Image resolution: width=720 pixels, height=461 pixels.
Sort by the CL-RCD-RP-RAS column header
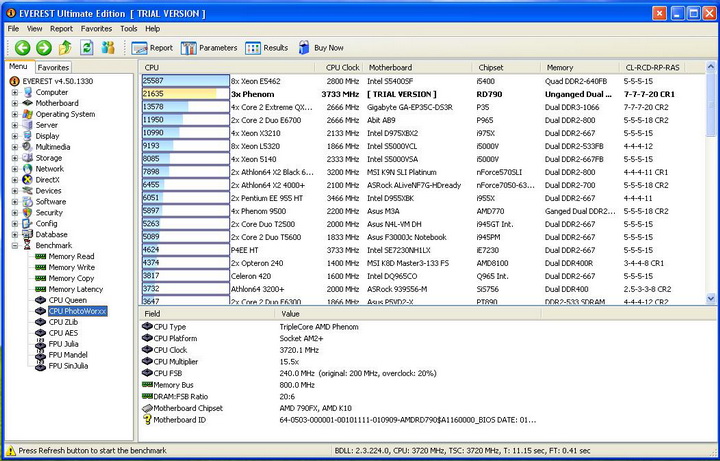(x=652, y=67)
